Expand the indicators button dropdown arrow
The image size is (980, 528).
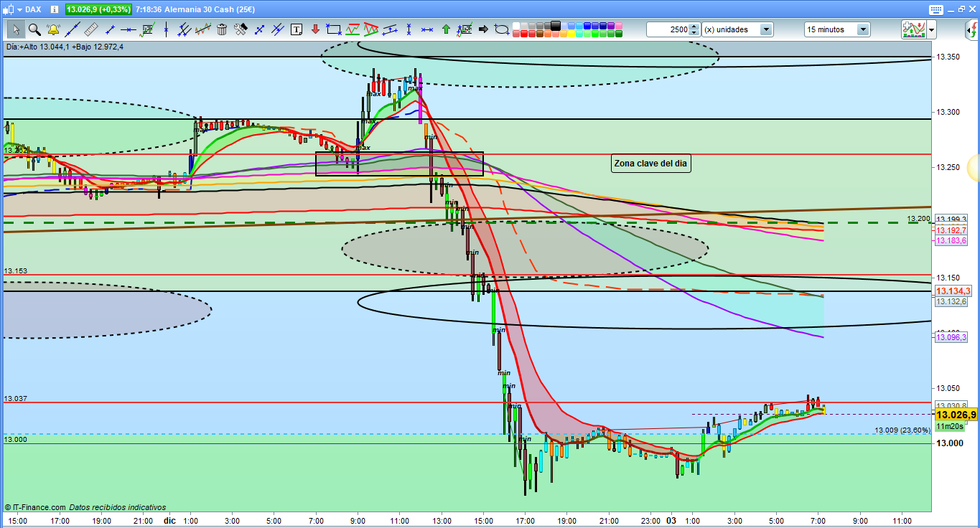[931, 29]
